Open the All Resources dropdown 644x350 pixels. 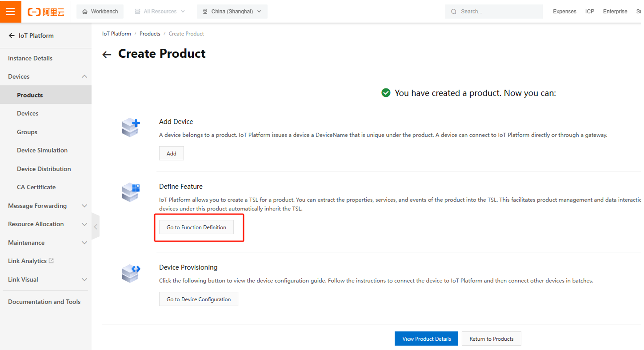pyautogui.click(x=160, y=12)
